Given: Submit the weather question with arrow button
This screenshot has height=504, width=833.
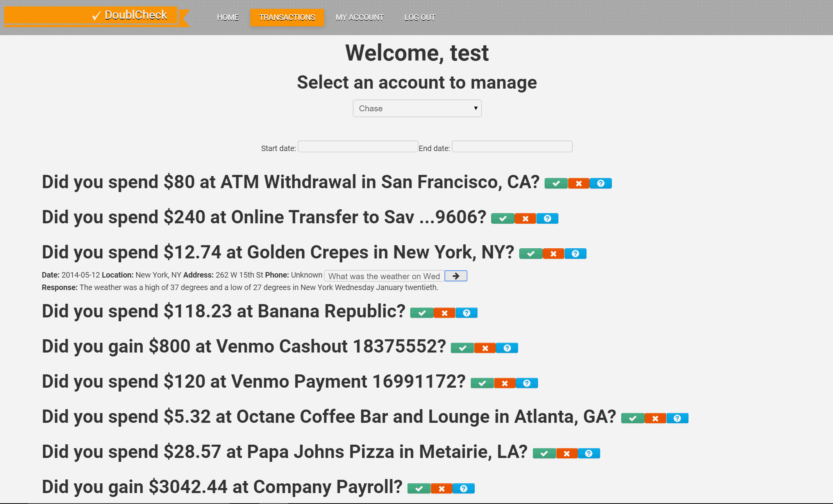Looking at the screenshot, I should (x=456, y=276).
